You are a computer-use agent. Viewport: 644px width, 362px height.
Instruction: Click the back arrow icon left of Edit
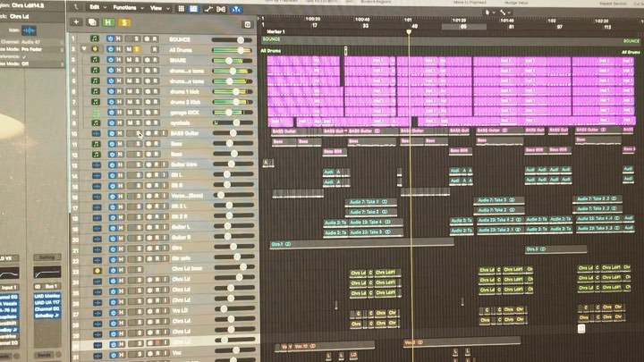point(76,7)
